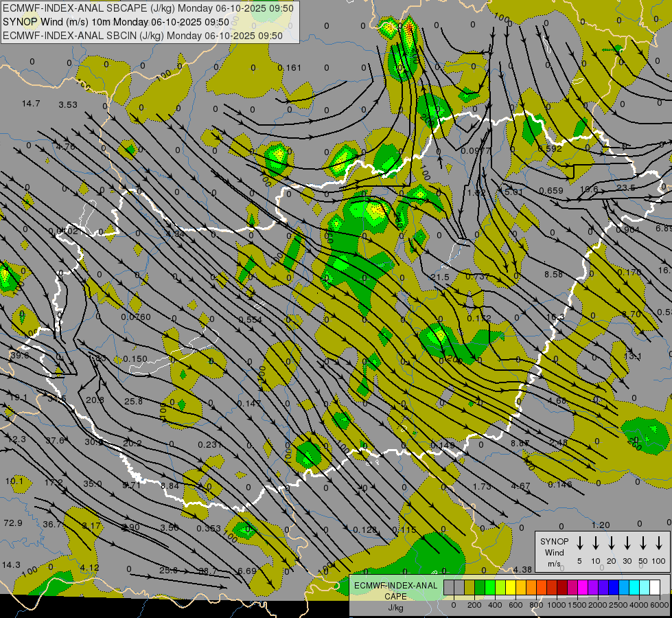Select the pure yellow CAPE legend swatch
Screen dimensions: 672x618
511,588
